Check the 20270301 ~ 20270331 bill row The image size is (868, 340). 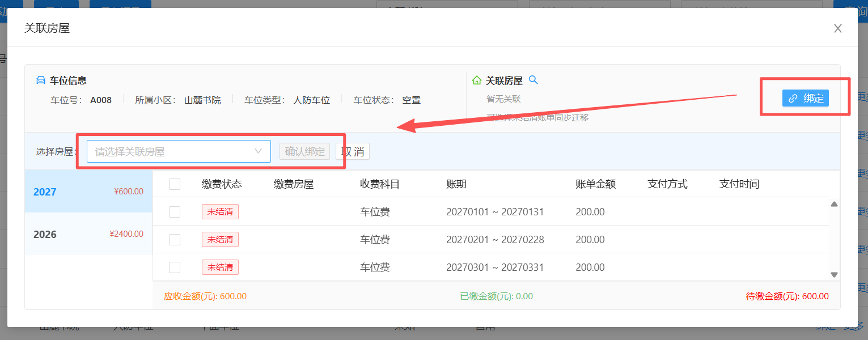pos(175,267)
